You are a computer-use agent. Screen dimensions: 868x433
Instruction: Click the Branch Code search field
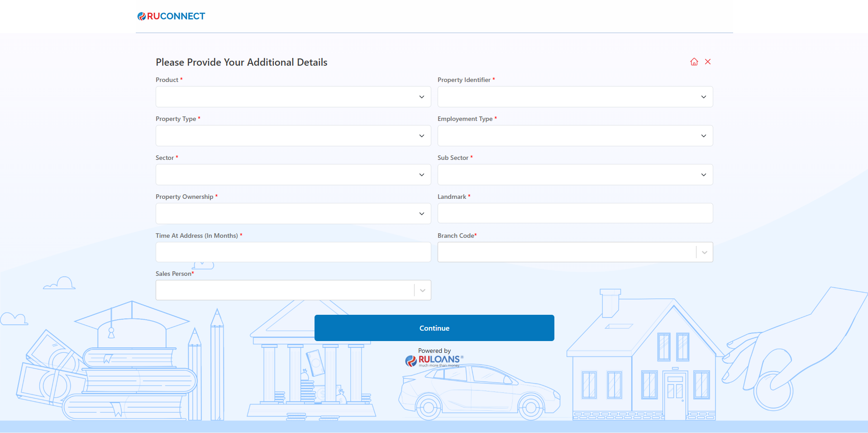(566, 252)
